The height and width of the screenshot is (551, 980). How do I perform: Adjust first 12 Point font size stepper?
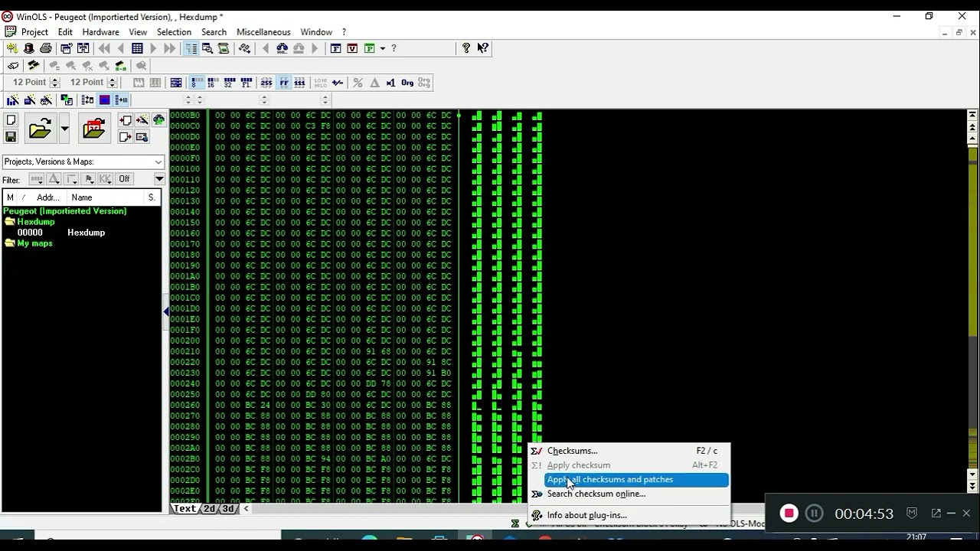[54, 83]
